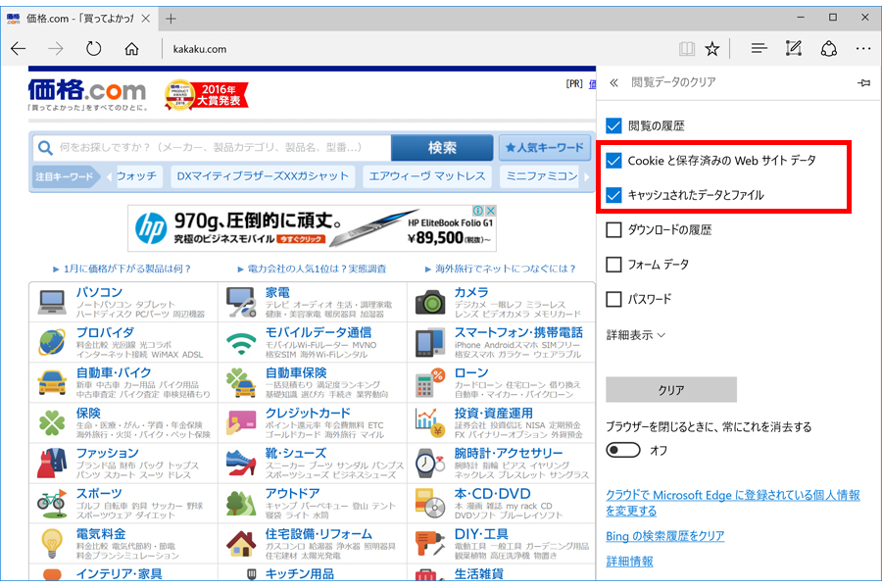Click the ミニファミコン keyword
This screenshot has width=882, height=588.
541,176
